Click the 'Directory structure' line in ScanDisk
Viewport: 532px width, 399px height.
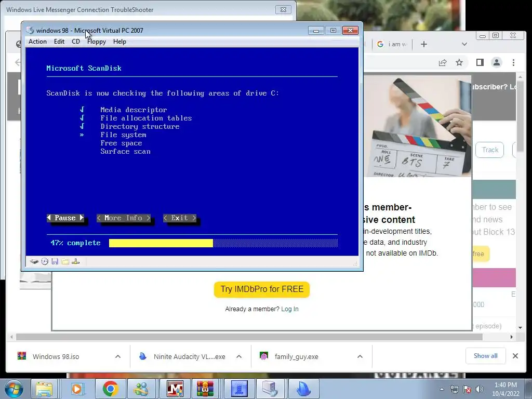(140, 127)
